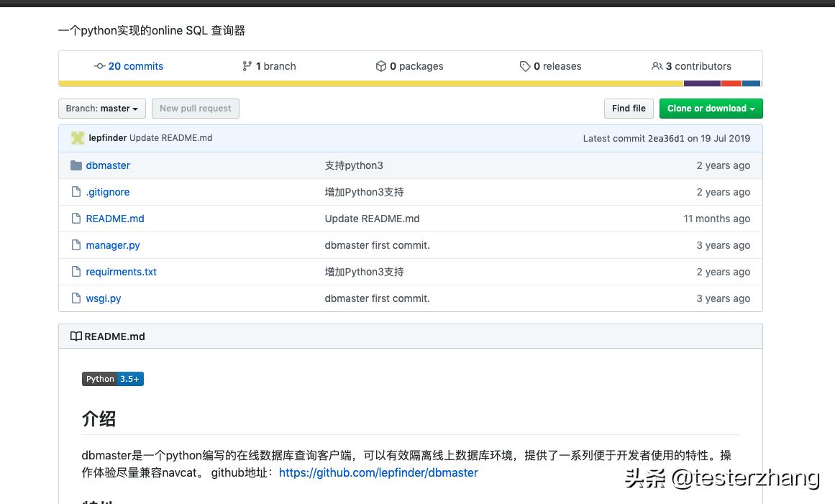This screenshot has width=835, height=504.
Task: Expand the 20 commits list
Action: click(135, 66)
